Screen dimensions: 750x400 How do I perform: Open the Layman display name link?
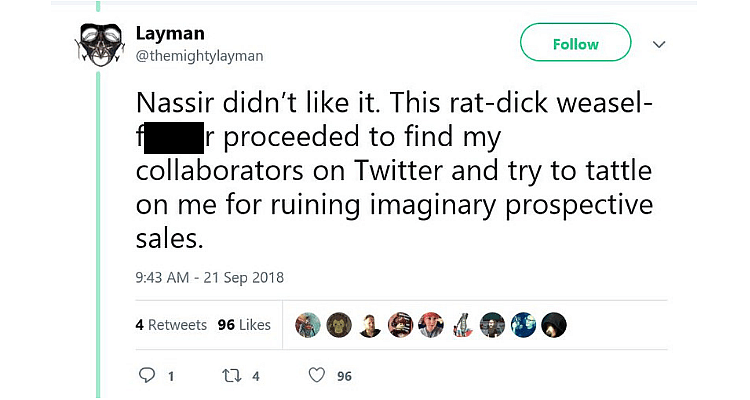pos(162,33)
